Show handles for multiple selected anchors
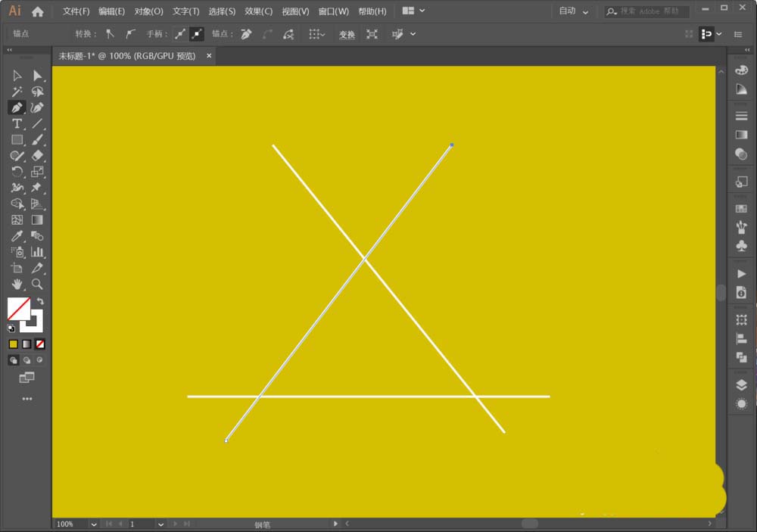 [x=180, y=34]
